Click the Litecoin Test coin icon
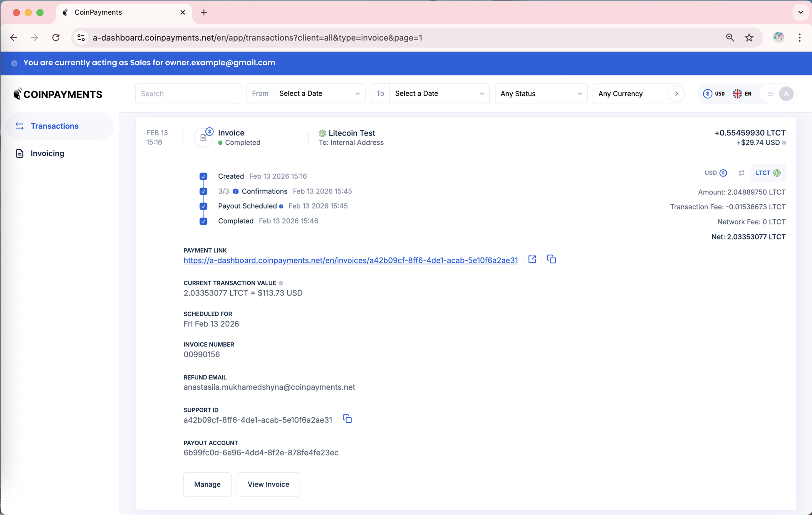This screenshot has height=515, width=812. click(322, 133)
